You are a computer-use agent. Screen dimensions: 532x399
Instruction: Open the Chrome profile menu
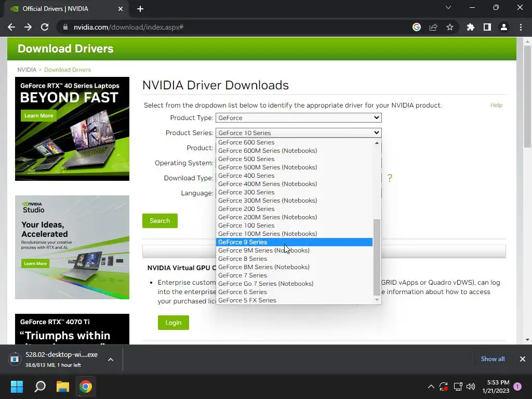[x=504, y=27]
